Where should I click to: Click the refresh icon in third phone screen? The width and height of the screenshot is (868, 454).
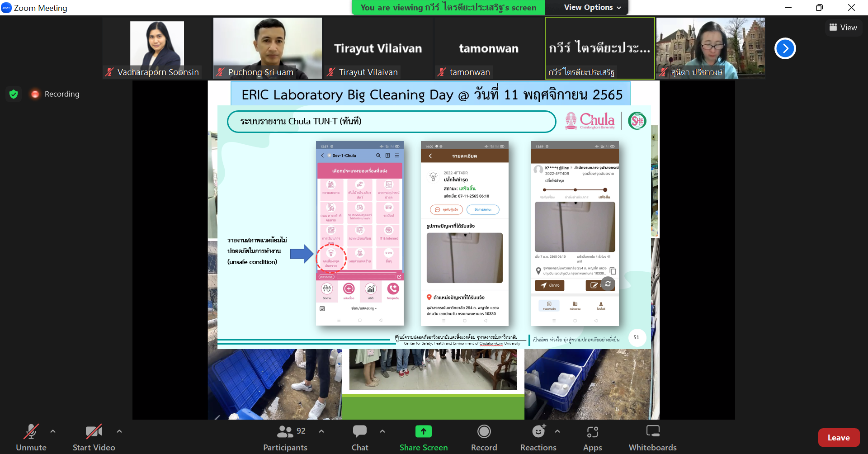[x=608, y=284]
